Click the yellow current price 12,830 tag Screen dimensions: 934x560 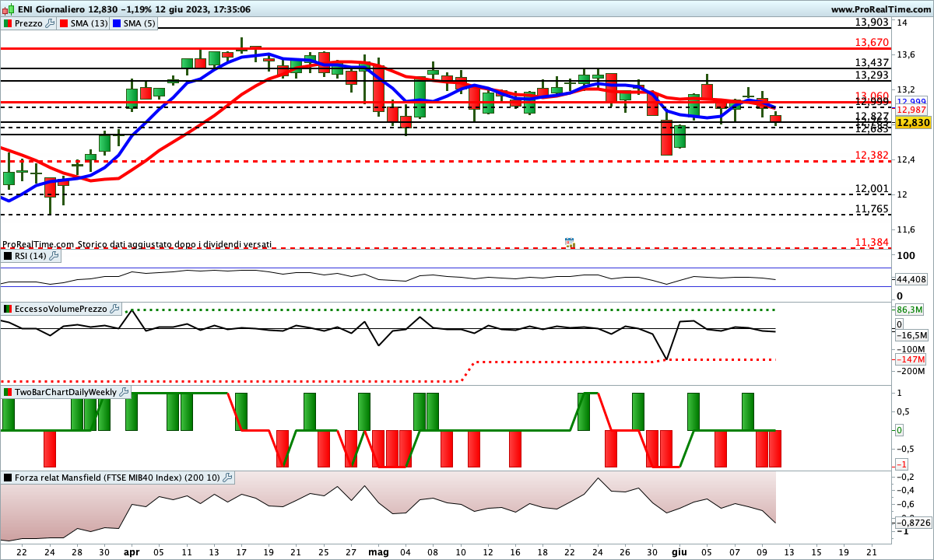912,122
